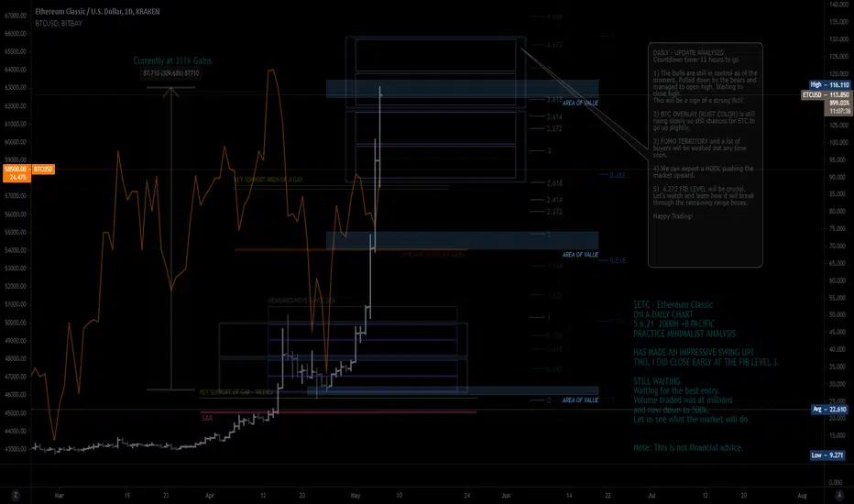This screenshot has width=854, height=504.
Task: Click 50.000 on the ETC price scale
Action: coord(838,315)
